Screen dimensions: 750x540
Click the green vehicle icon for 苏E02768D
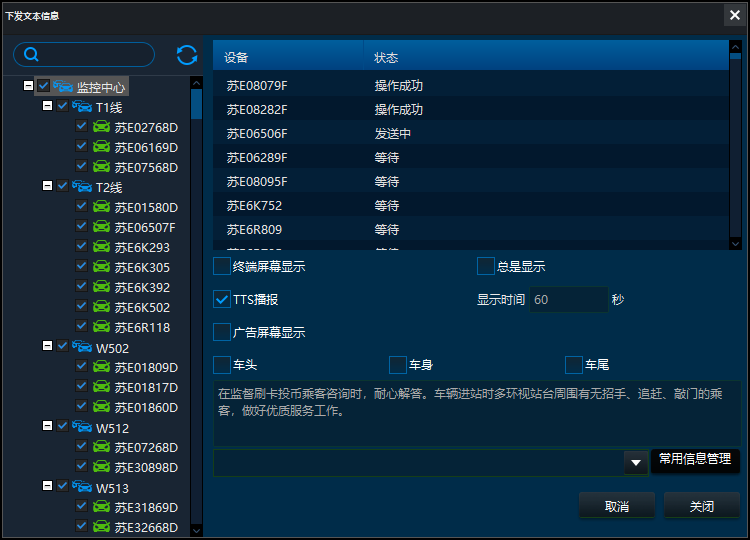coord(101,127)
